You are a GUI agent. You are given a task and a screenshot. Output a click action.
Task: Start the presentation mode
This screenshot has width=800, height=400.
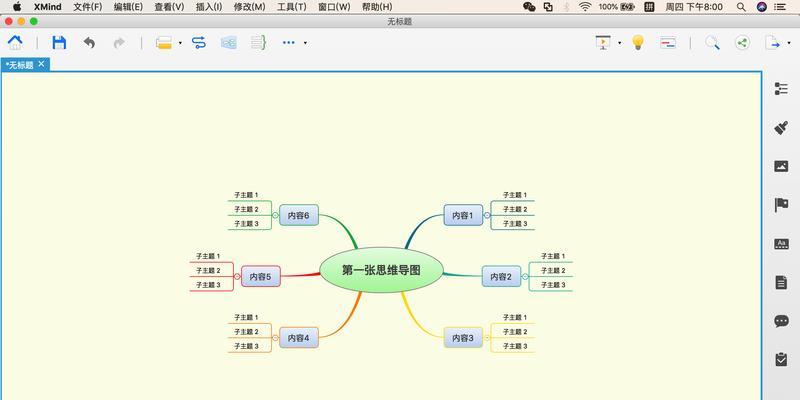[x=603, y=42]
